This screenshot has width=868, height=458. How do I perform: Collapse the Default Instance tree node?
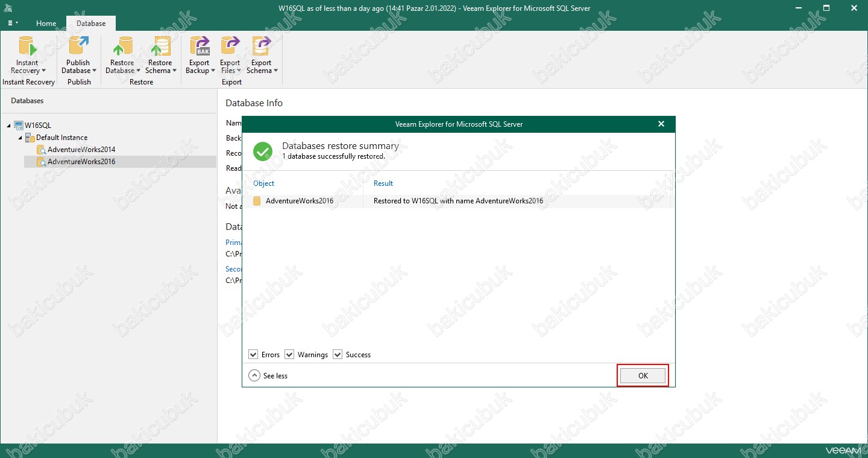[x=20, y=138]
